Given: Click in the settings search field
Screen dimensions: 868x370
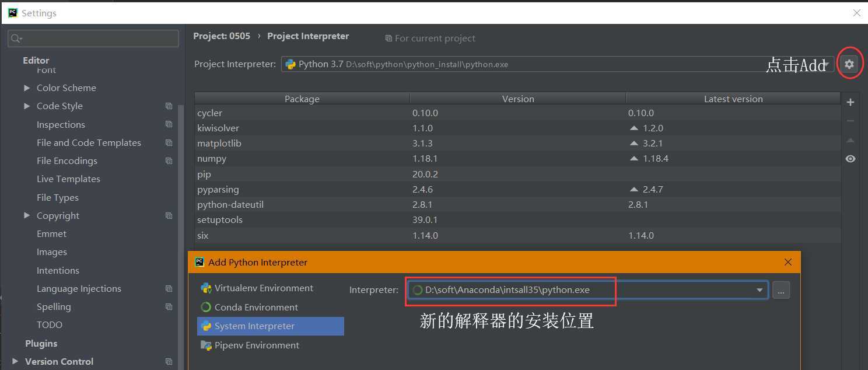Looking at the screenshot, I should [x=93, y=39].
